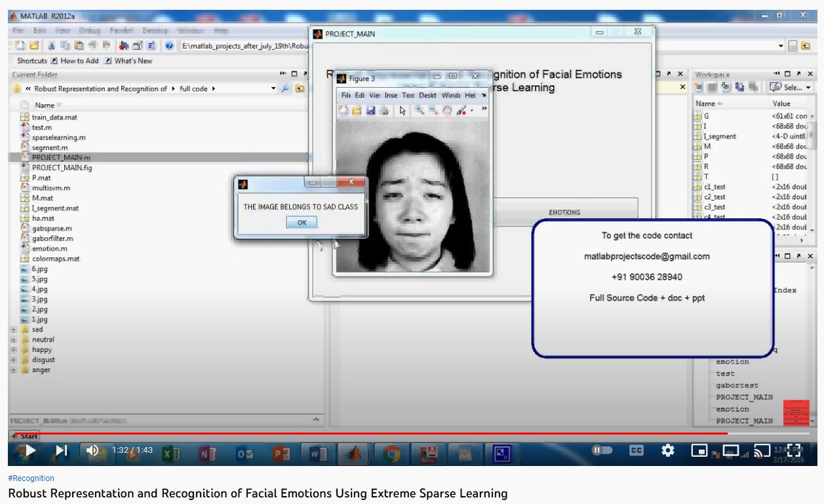This screenshot has height=504, width=824.
Task: Click search icon in Current Folder bar
Action: pyautogui.click(x=286, y=88)
